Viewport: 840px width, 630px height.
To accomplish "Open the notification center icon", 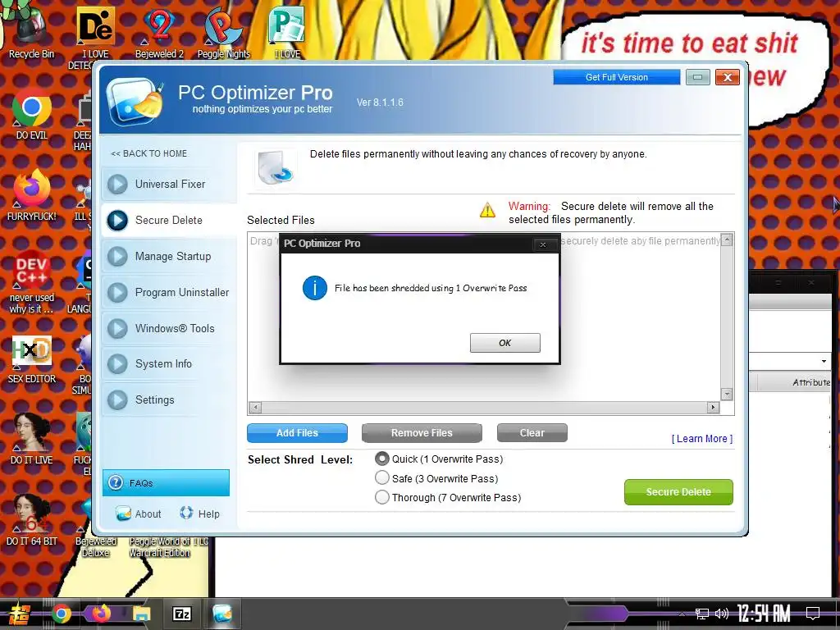I will pos(813,613).
